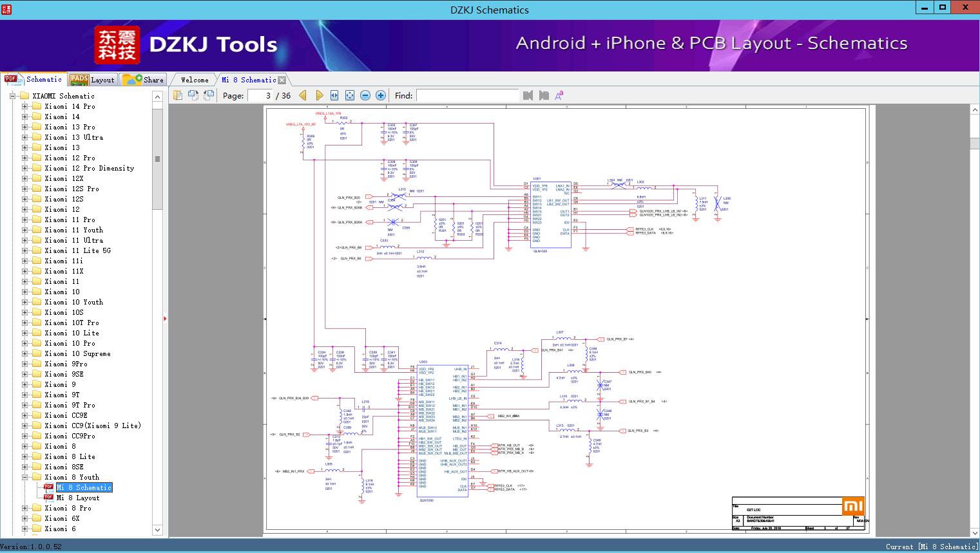Image resolution: width=980 pixels, height=553 pixels.
Task: Toggle match case search icon
Action: tap(559, 95)
